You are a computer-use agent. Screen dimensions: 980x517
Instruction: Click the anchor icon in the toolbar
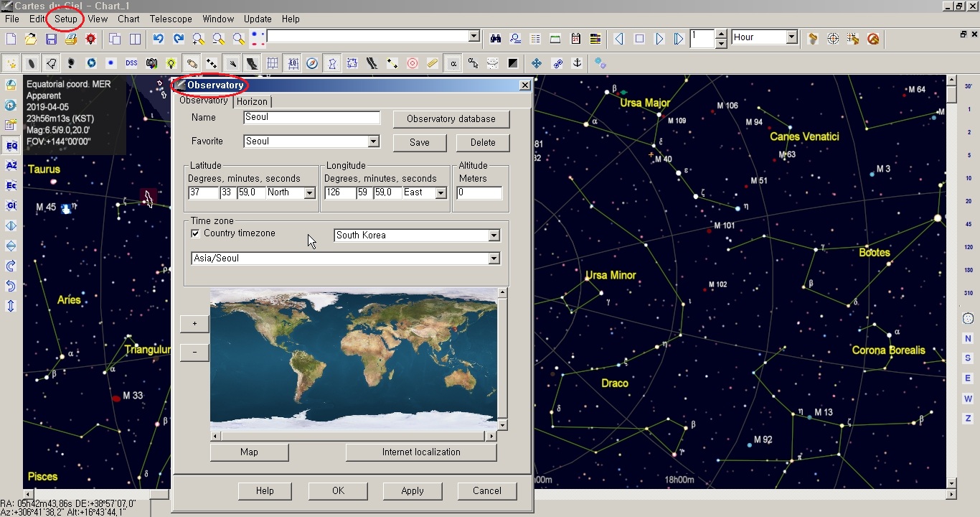tap(576, 64)
